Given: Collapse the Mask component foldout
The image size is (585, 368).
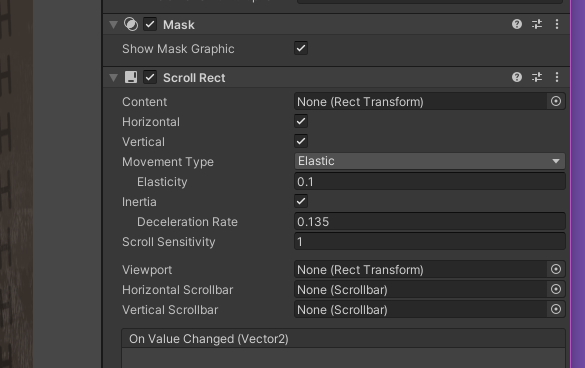Looking at the screenshot, I should click(x=113, y=25).
